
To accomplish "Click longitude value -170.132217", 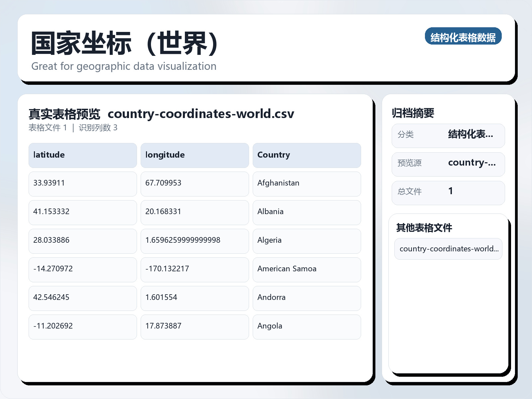I will pyautogui.click(x=195, y=270).
